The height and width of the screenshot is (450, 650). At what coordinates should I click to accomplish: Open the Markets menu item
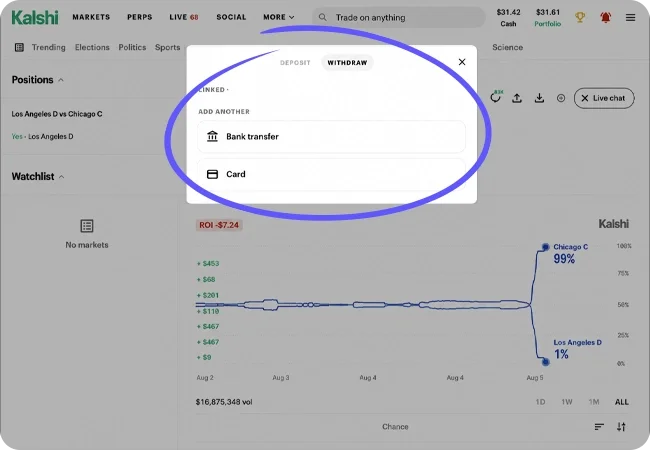point(91,17)
